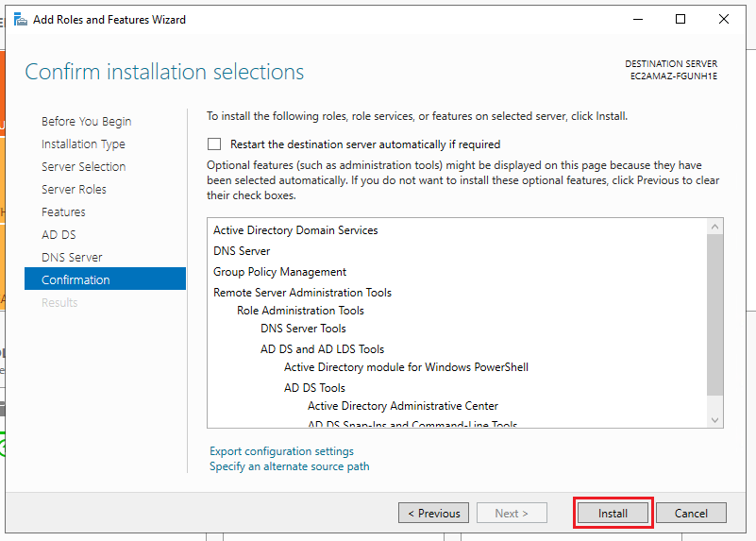Open Specify an alternate source path link
This screenshot has width=756, height=541.
point(290,466)
